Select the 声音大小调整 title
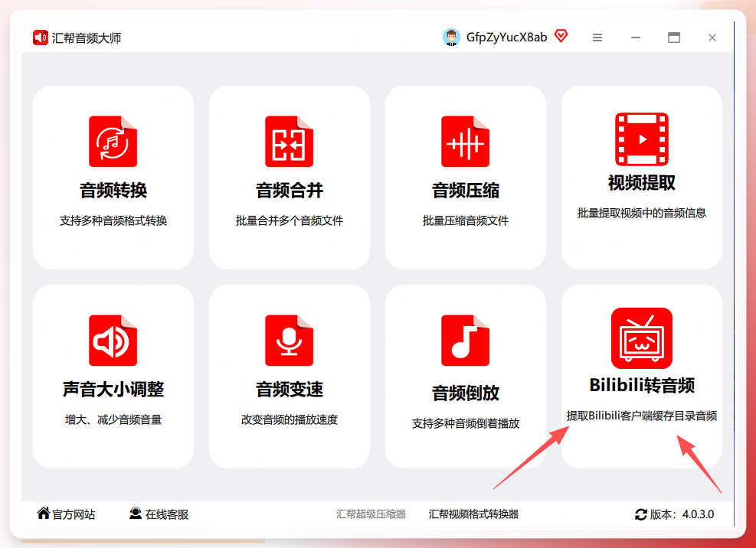Viewport: 756px width, 548px height. tap(113, 390)
